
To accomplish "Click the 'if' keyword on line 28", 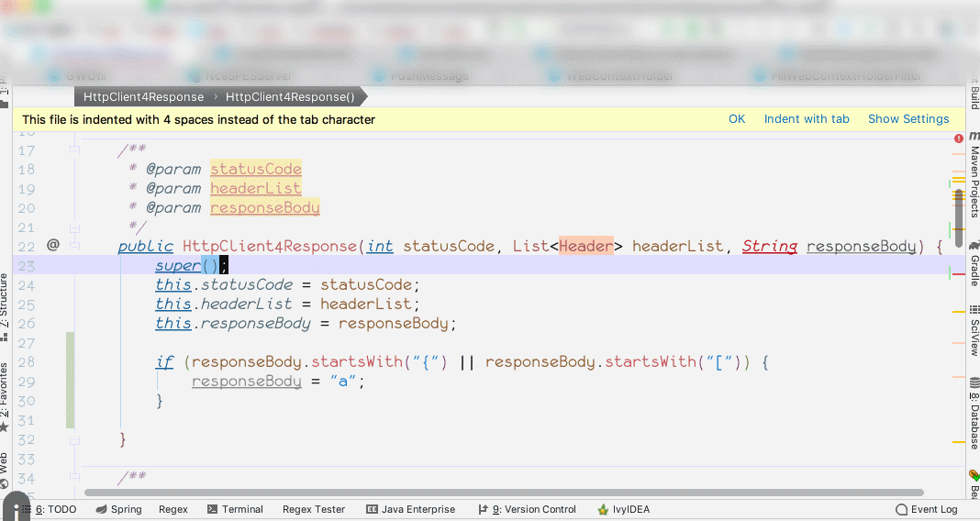I will pos(164,361).
